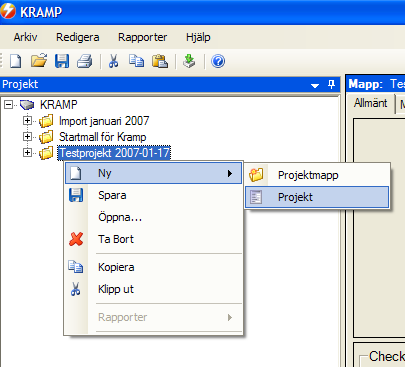The height and width of the screenshot is (367, 405).
Task: Click the blue Help question mark icon
Action: tap(218, 61)
